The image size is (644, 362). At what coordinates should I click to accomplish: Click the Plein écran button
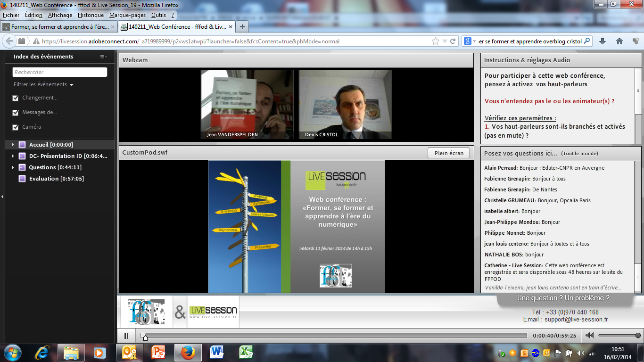(449, 153)
